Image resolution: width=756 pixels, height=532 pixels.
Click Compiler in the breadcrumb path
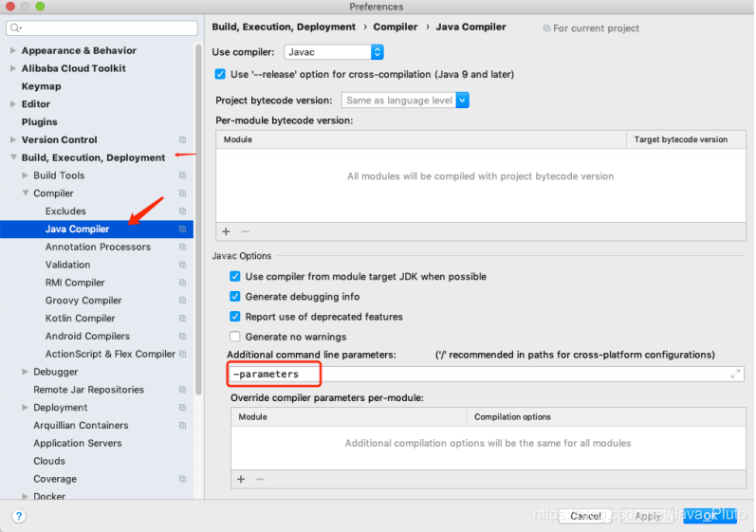[396, 27]
